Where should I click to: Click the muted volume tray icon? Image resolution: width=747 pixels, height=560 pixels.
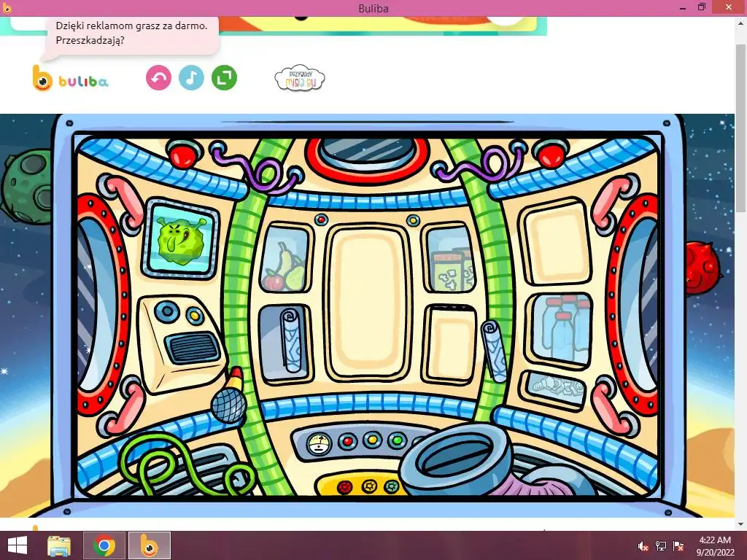click(x=643, y=546)
